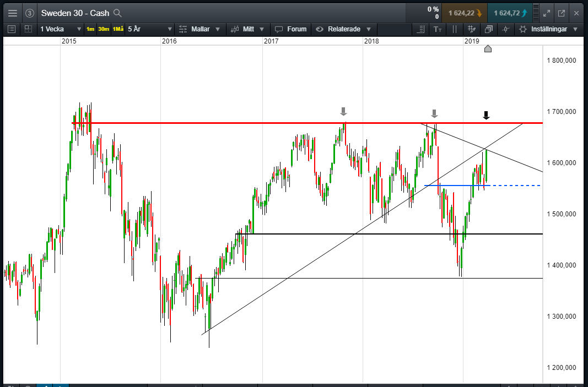
Task: Select the text annotation tool
Action: 438,29
